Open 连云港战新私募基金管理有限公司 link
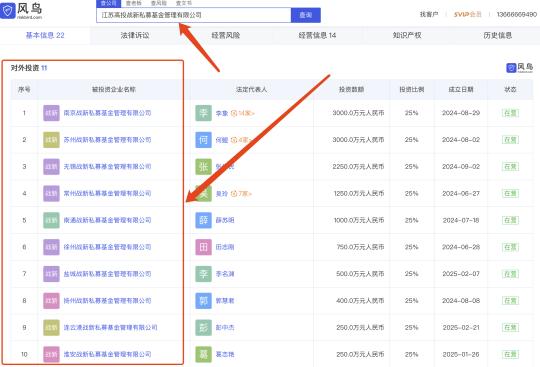Image resolution: width=540 pixels, height=367 pixels. tap(111, 328)
